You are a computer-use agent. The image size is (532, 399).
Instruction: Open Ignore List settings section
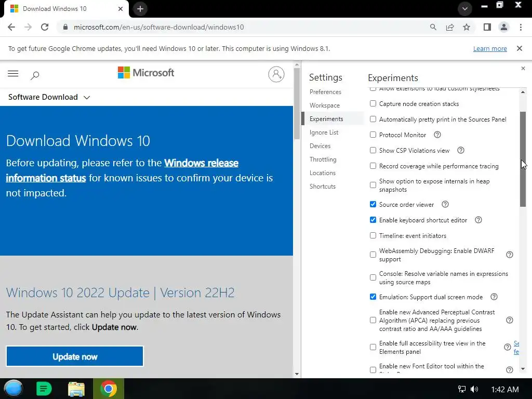point(324,132)
